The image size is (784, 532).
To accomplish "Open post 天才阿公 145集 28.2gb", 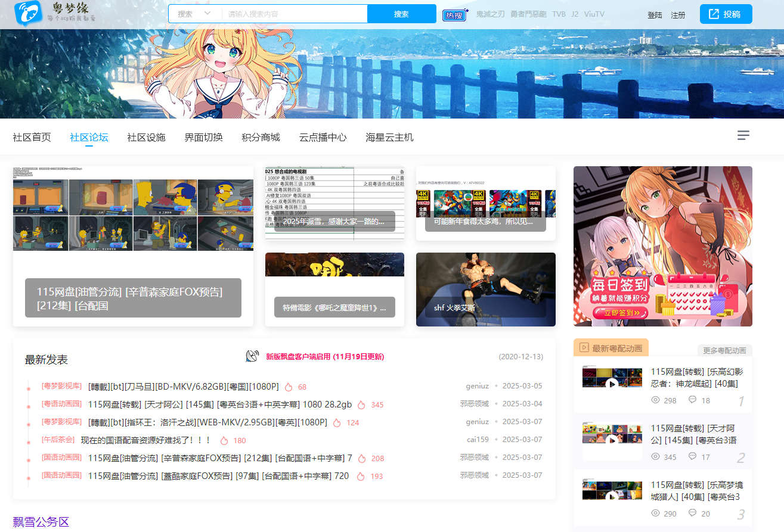I will 220,405.
